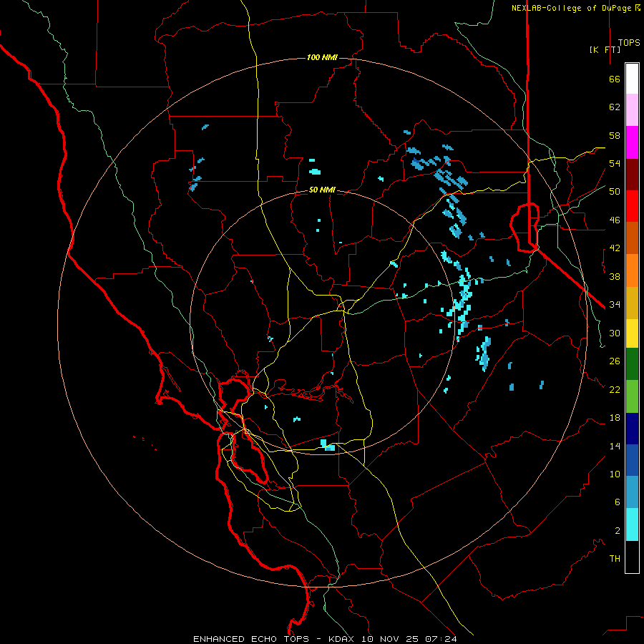Select the dark red (maroon) legend swatch

coord(632,175)
